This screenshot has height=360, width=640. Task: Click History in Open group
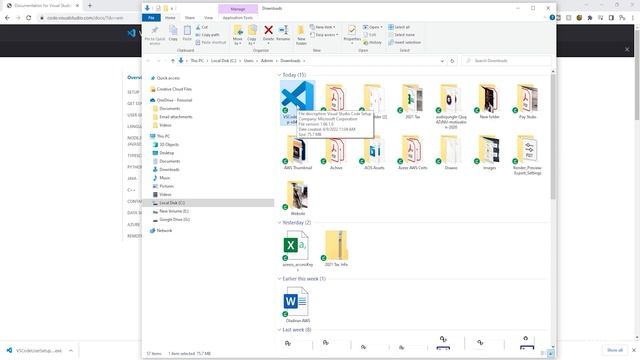[372, 42]
